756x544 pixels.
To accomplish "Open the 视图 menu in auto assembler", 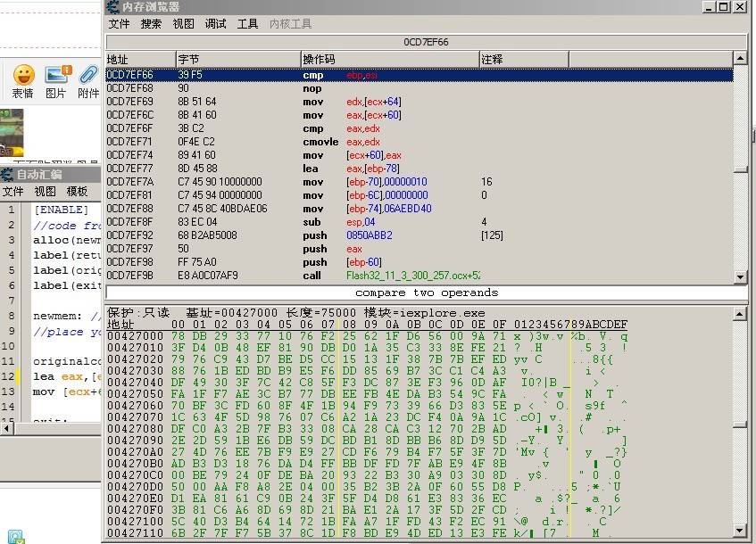I will click(x=45, y=192).
